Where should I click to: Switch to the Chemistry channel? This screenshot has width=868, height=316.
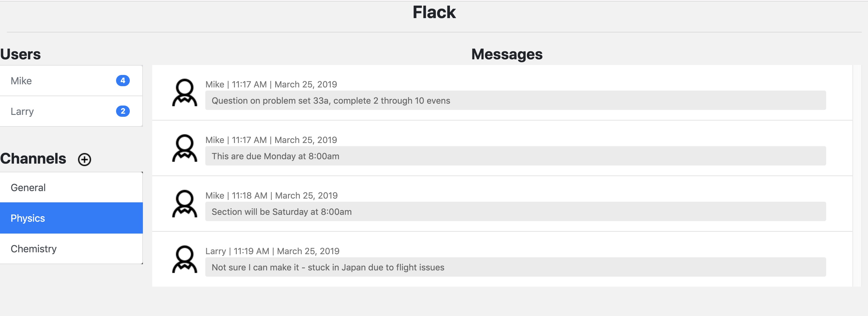(x=34, y=249)
